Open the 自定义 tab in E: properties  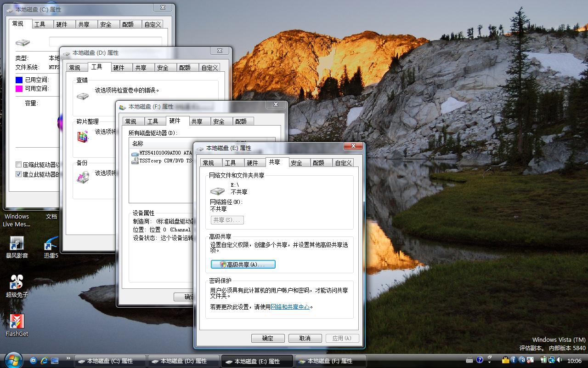point(343,163)
